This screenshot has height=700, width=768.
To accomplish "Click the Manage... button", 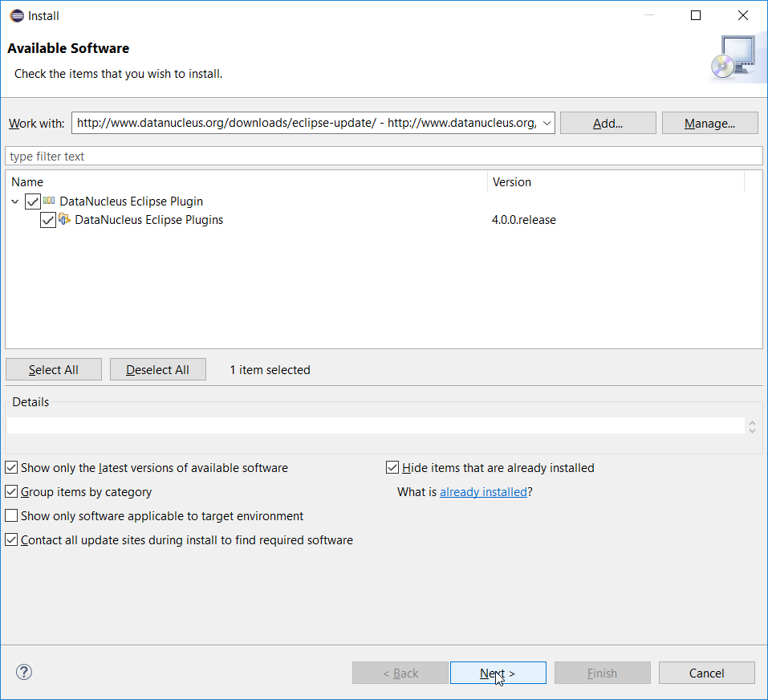I will [x=709, y=123].
